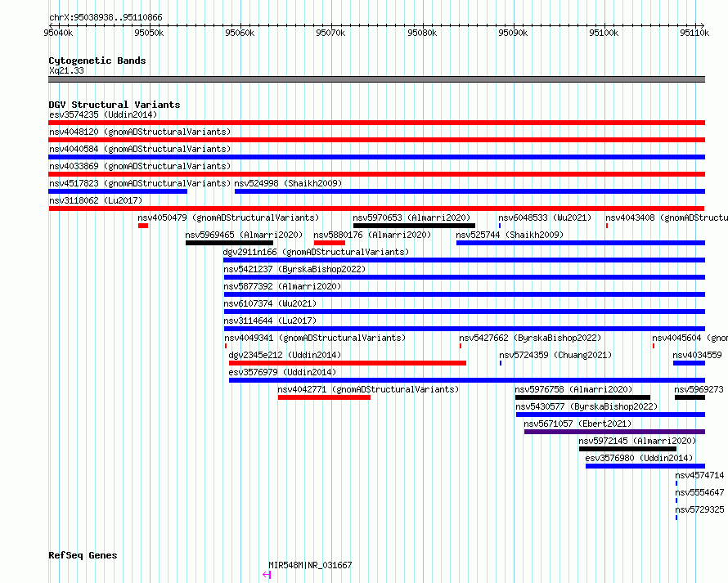Image resolution: width=728 pixels, height=583 pixels.
Task: Click the 95040k ruler position label
Action: coord(58,33)
